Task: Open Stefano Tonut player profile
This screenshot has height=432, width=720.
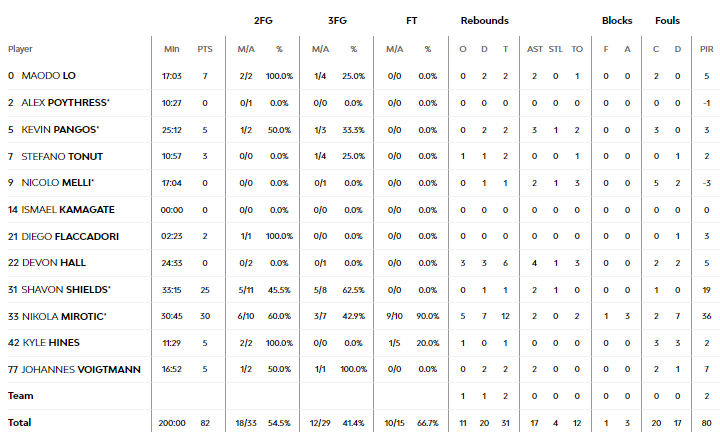Action: coord(62,157)
